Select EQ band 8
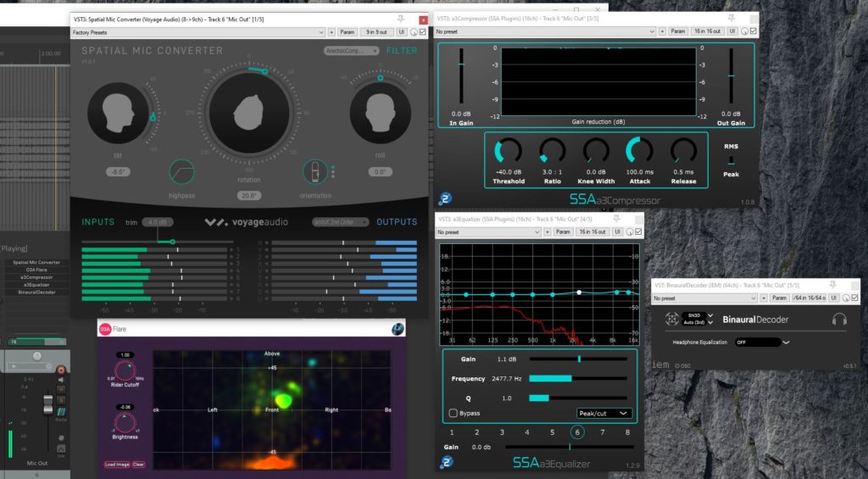 coord(627,432)
